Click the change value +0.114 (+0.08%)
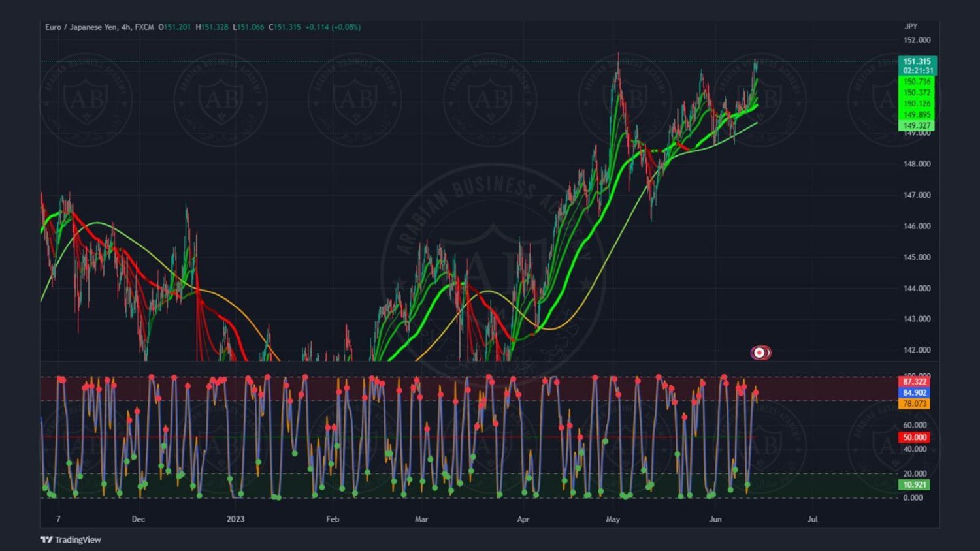The width and height of the screenshot is (980, 551). pyautogui.click(x=333, y=27)
